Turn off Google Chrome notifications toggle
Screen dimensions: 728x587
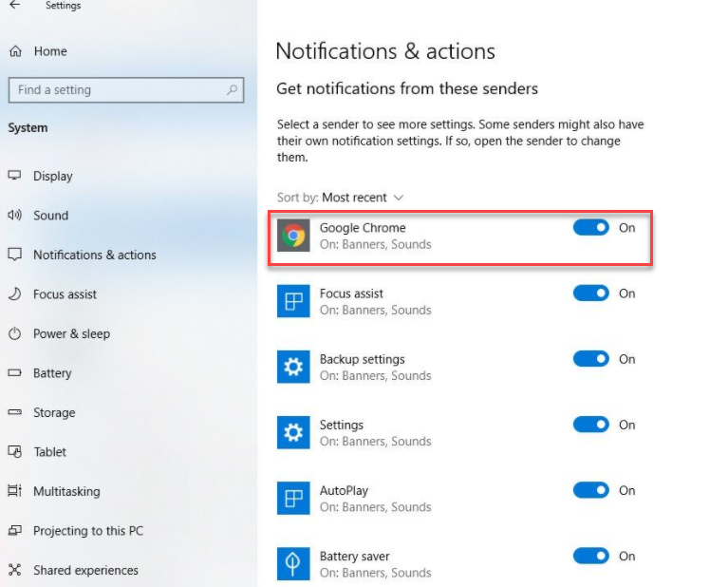click(x=591, y=228)
